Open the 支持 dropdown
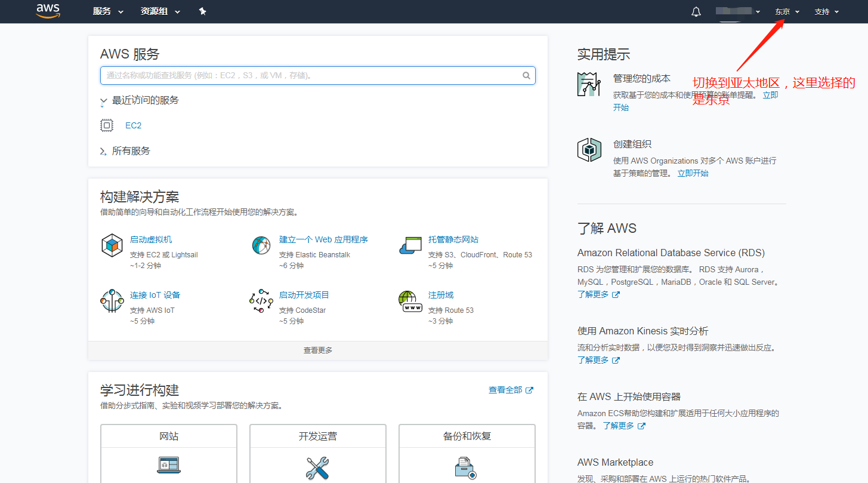868x483 pixels. click(x=826, y=12)
